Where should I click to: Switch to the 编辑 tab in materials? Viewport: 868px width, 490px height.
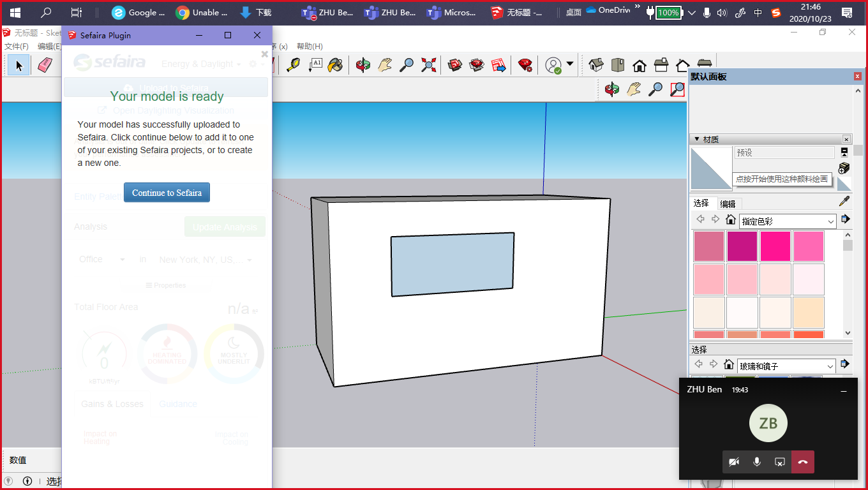(728, 204)
